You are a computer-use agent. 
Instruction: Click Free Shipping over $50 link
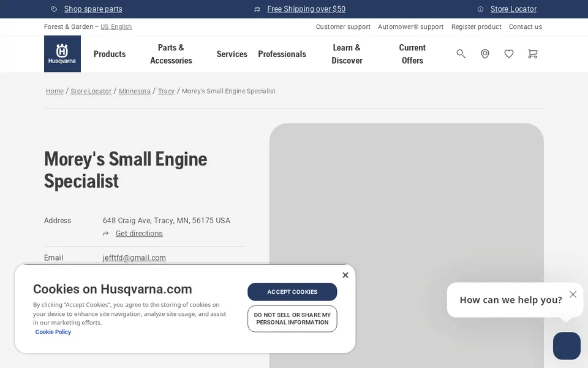306,9
